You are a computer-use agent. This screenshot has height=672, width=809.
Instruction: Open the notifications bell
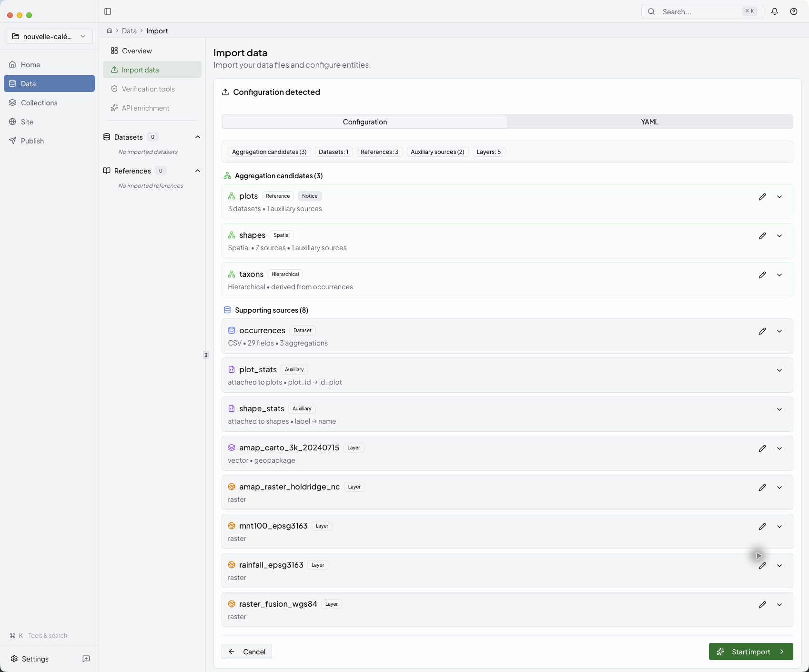point(775,11)
